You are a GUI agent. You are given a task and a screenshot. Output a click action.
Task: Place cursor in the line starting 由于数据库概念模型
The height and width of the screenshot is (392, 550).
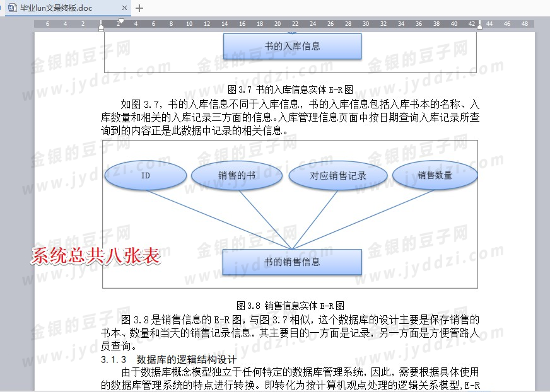tap(300, 372)
